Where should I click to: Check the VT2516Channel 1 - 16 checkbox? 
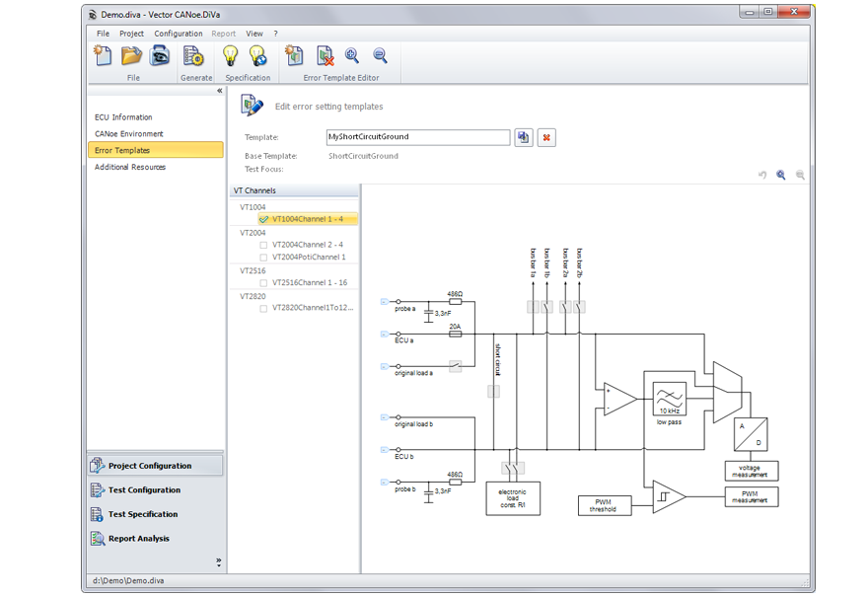(x=263, y=283)
